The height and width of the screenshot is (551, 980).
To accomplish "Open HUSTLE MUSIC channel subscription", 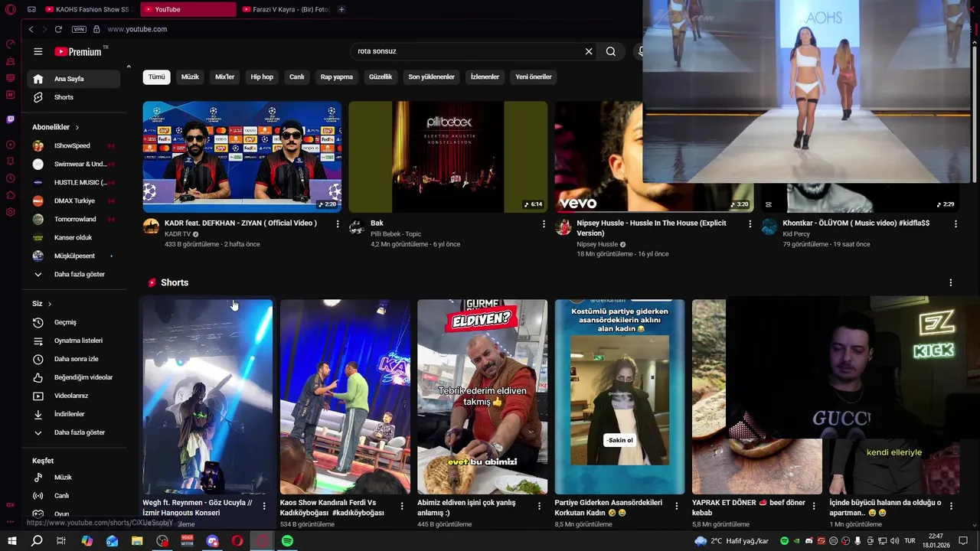I will (x=73, y=182).
